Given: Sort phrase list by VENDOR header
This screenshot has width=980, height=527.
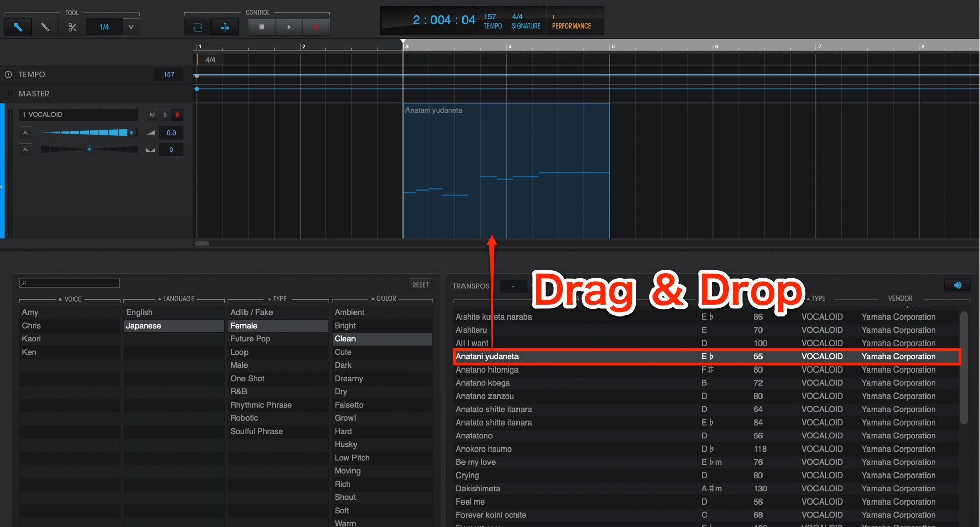Looking at the screenshot, I should (x=900, y=298).
